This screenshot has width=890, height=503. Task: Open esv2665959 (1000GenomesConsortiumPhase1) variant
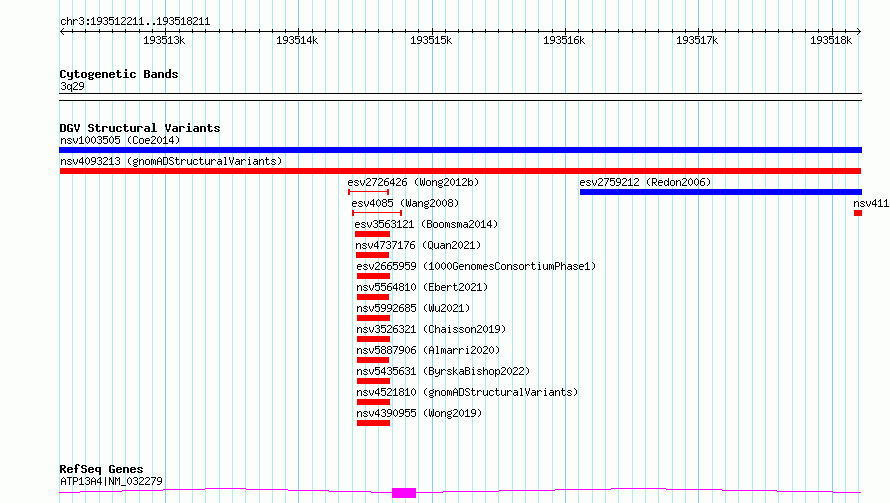[x=476, y=266]
